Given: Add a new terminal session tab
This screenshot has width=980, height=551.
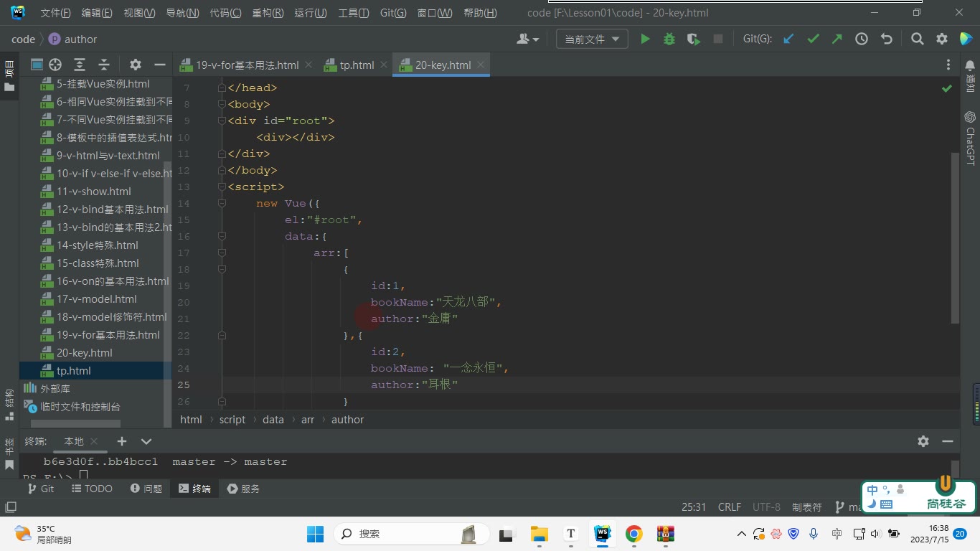Looking at the screenshot, I should point(122,441).
